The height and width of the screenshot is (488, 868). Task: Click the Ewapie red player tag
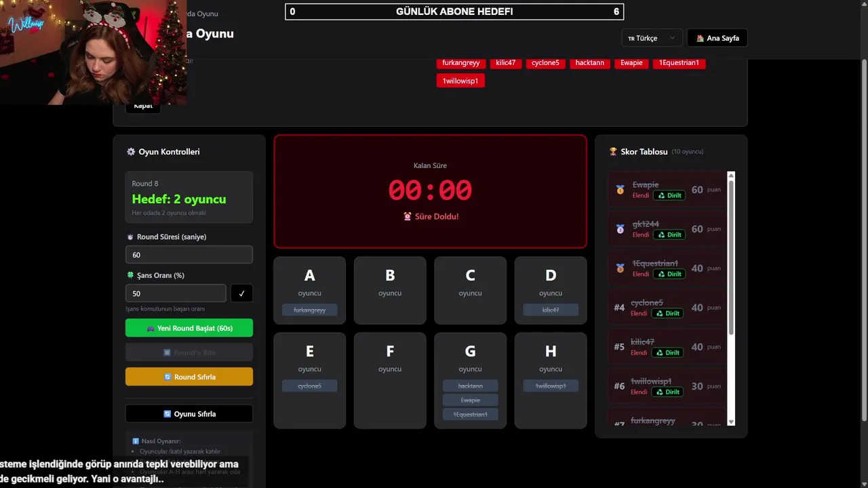631,62
